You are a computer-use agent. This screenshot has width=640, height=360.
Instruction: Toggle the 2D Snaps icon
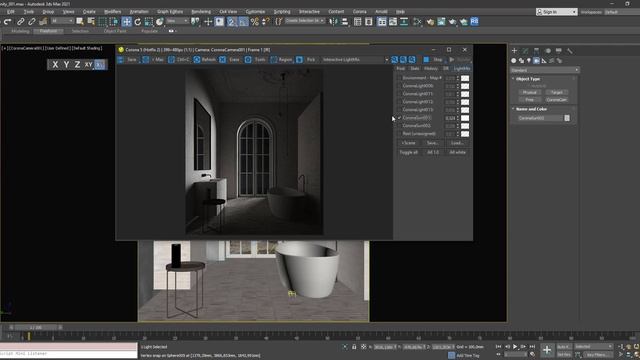[x=231, y=22]
